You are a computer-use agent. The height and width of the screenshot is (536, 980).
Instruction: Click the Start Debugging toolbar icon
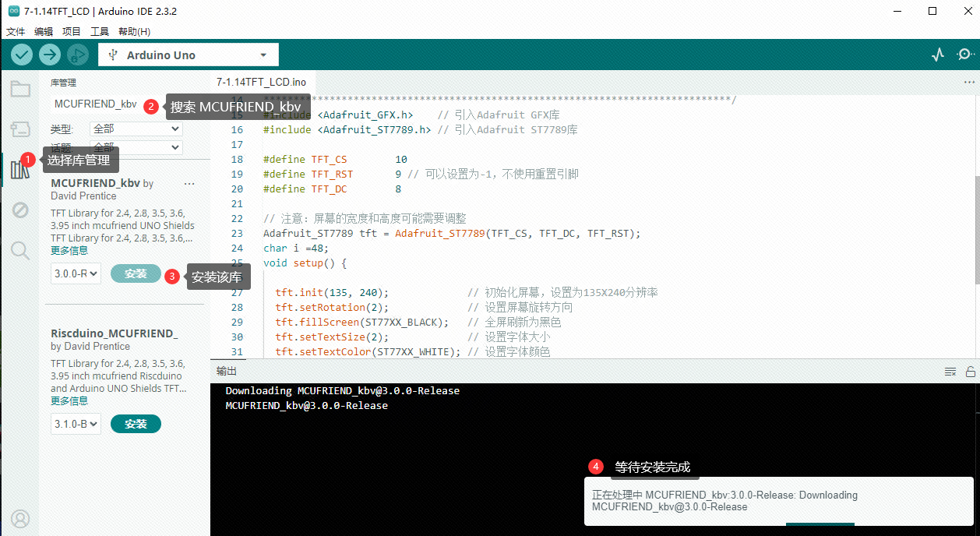point(78,55)
